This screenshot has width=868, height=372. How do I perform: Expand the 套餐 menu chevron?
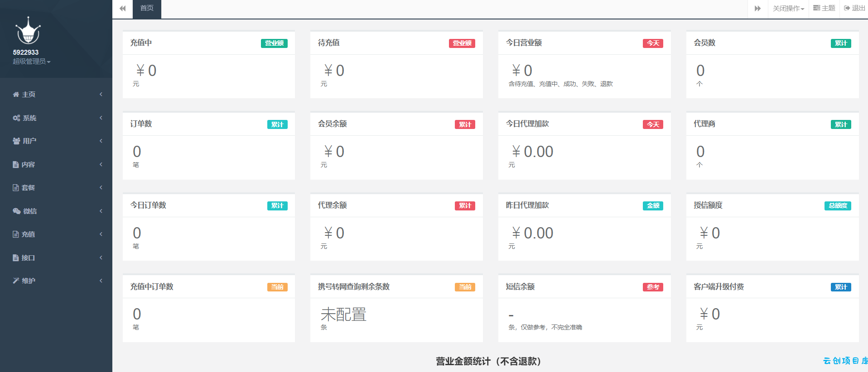[101, 188]
